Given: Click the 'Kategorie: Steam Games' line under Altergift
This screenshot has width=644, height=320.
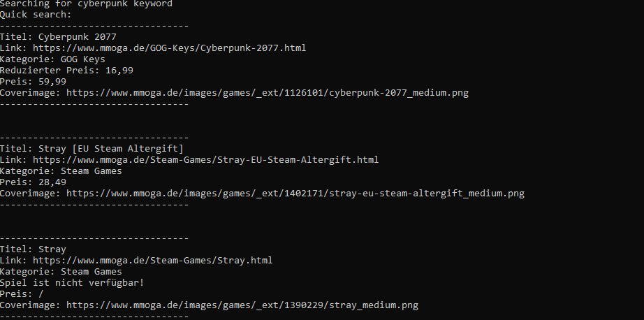Looking at the screenshot, I should click(x=61, y=171).
